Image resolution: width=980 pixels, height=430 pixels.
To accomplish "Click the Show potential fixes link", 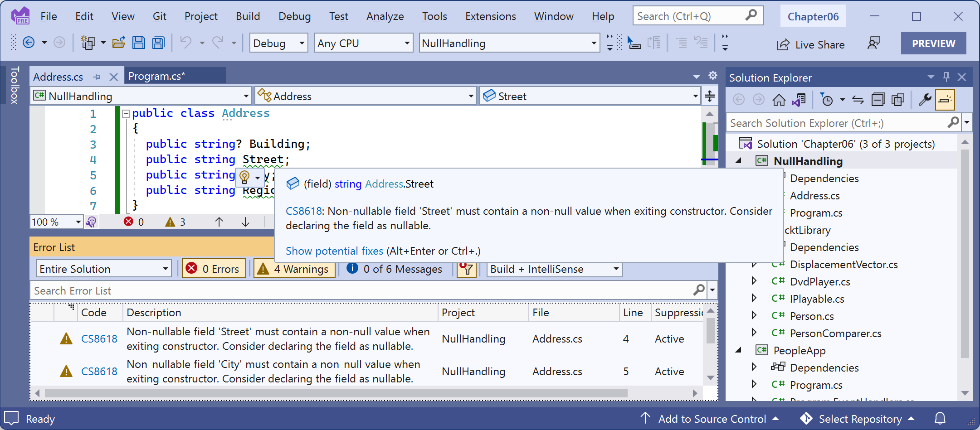I will pyautogui.click(x=334, y=251).
